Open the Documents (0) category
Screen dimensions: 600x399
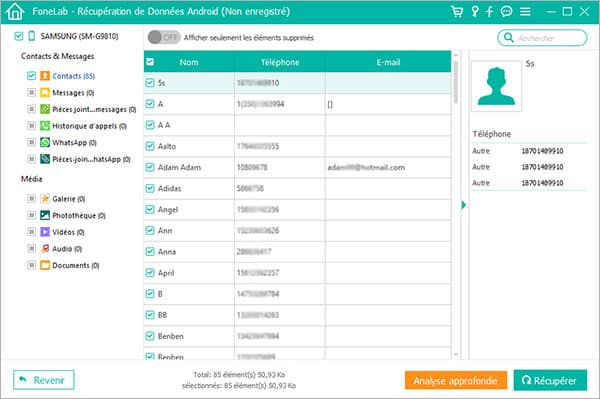tap(76, 265)
